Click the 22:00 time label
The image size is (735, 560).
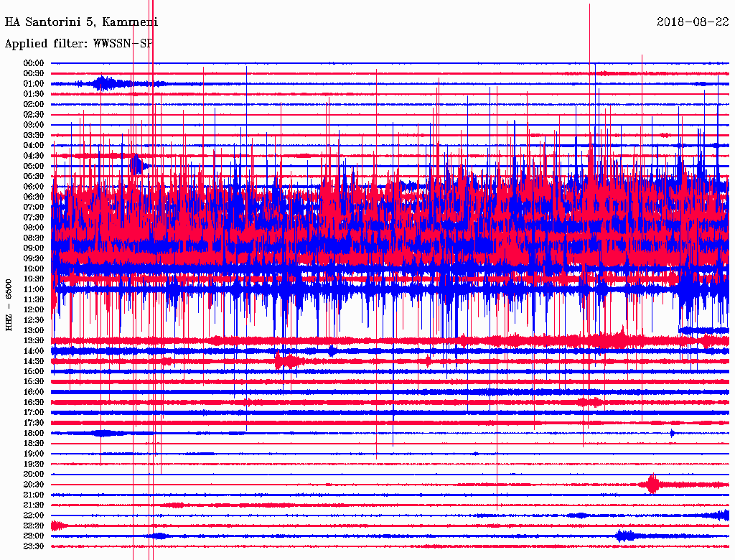[34, 515]
